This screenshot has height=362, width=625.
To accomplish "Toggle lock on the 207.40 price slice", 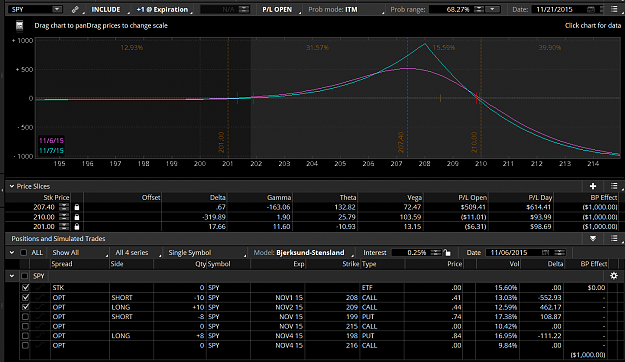I will (77, 207).
